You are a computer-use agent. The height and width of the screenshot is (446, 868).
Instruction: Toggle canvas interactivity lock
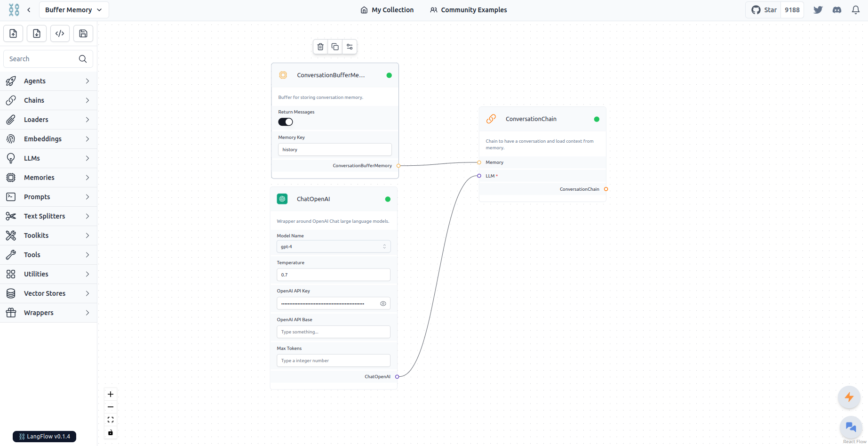(111, 432)
